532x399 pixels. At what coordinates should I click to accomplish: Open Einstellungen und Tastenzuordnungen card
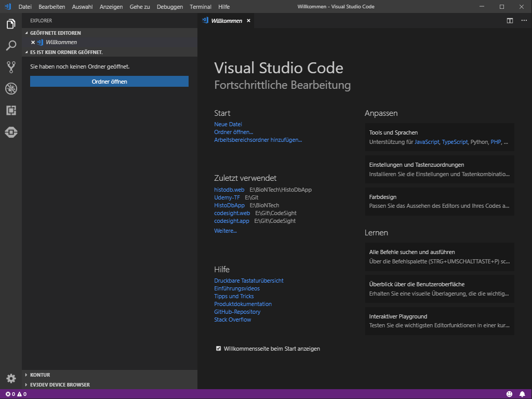tap(440, 169)
